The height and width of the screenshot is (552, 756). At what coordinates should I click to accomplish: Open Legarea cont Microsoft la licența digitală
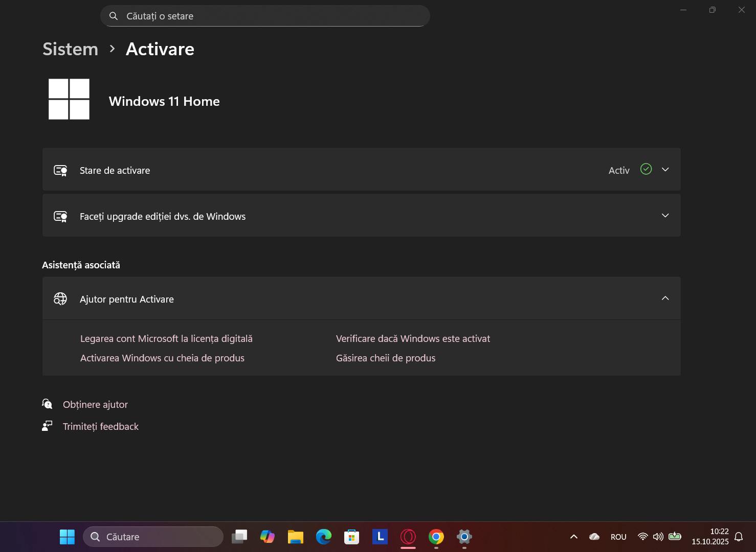(166, 339)
